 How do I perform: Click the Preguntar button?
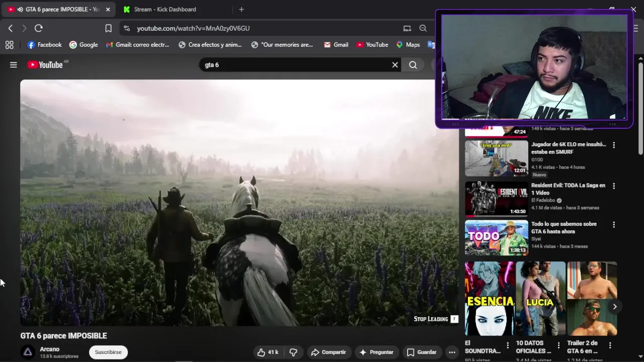pos(376,352)
